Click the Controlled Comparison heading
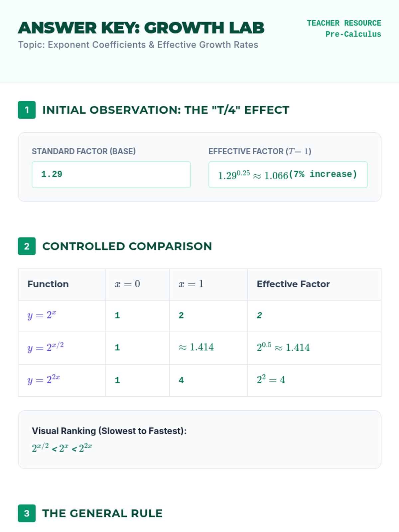 coord(127,246)
